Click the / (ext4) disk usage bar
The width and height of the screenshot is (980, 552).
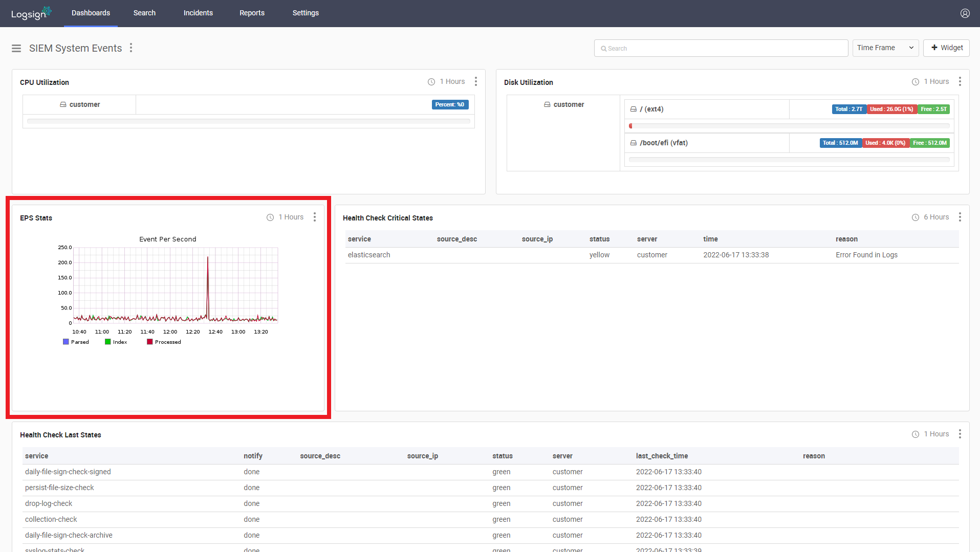pos(789,126)
